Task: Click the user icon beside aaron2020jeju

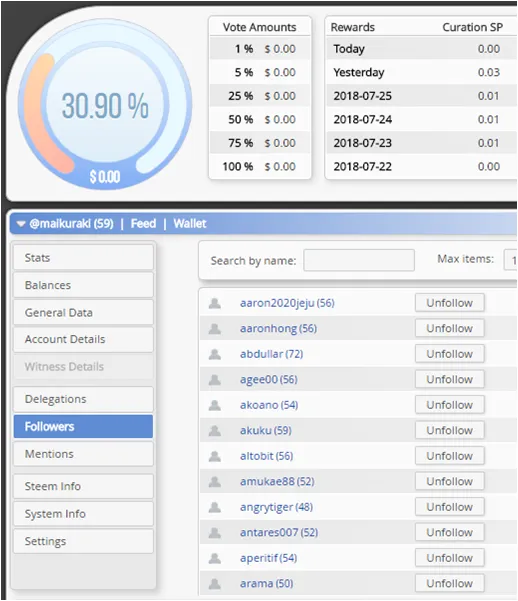Action: click(x=215, y=303)
